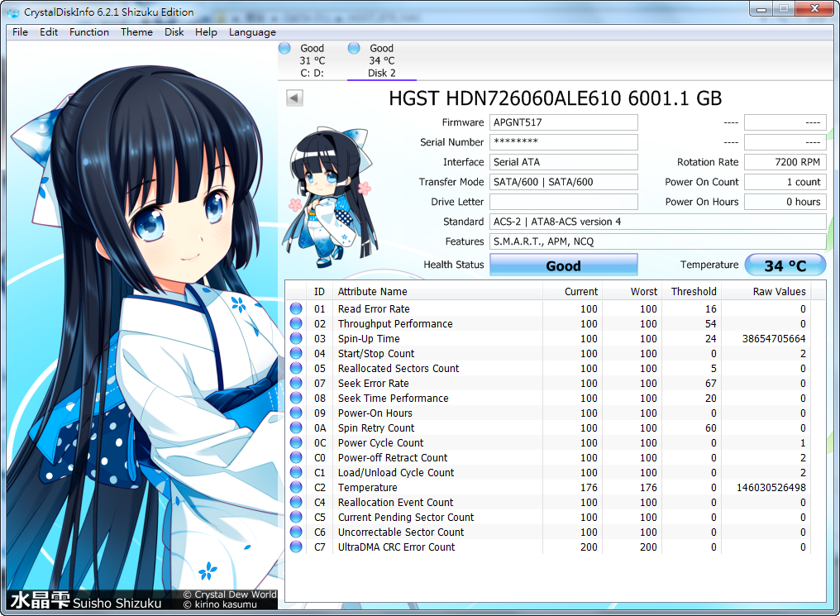The height and width of the screenshot is (616, 840).
Task: Click the CrystalDiskInfo title bar app icon
Action: (13, 12)
